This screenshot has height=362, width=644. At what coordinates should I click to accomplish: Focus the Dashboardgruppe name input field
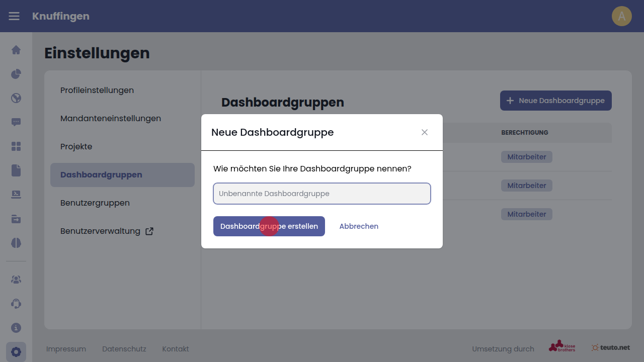[x=322, y=194]
